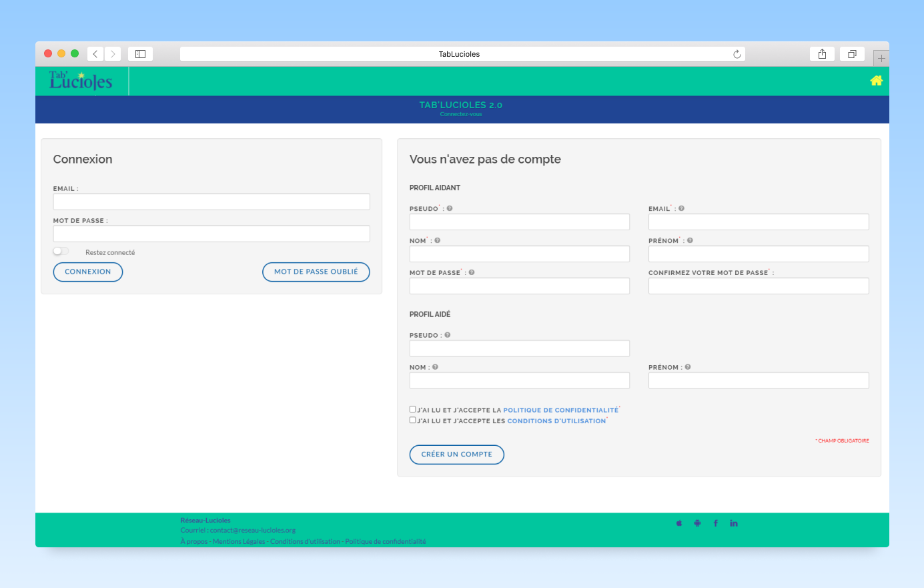Click the Réseau-Lucioles footer link
924x588 pixels.
click(205, 521)
